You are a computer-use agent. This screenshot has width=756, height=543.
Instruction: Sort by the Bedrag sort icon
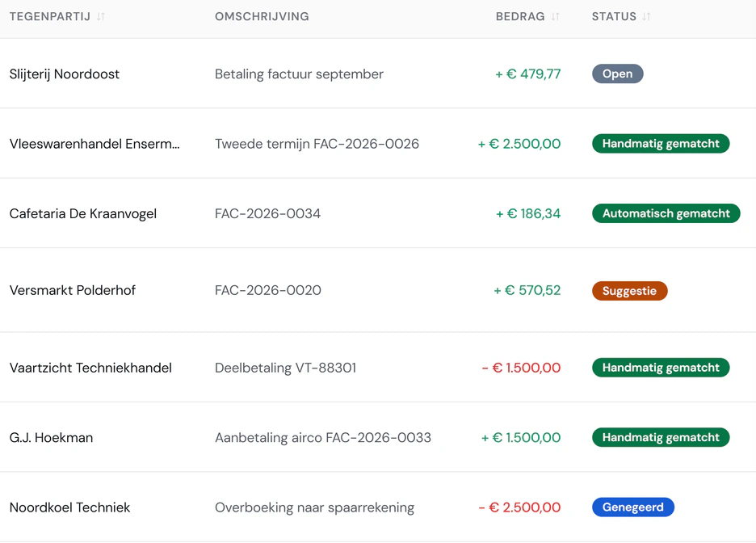pos(556,16)
